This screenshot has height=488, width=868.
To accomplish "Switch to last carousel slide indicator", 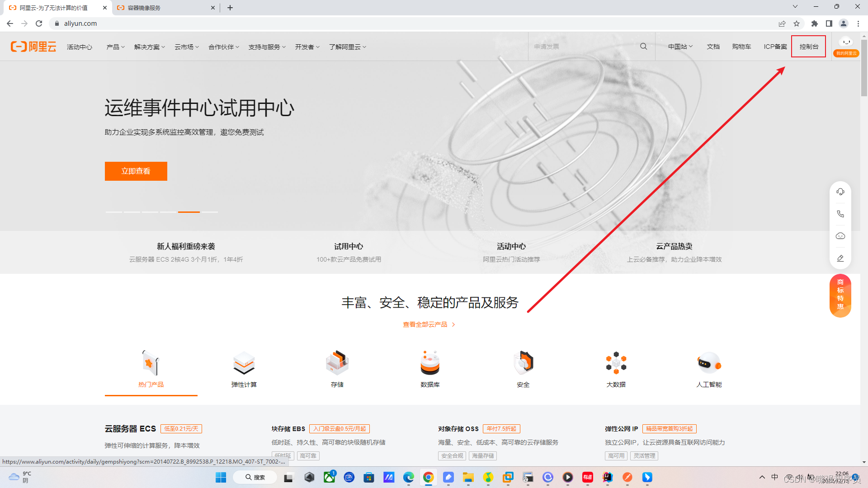I will (x=210, y=212).
